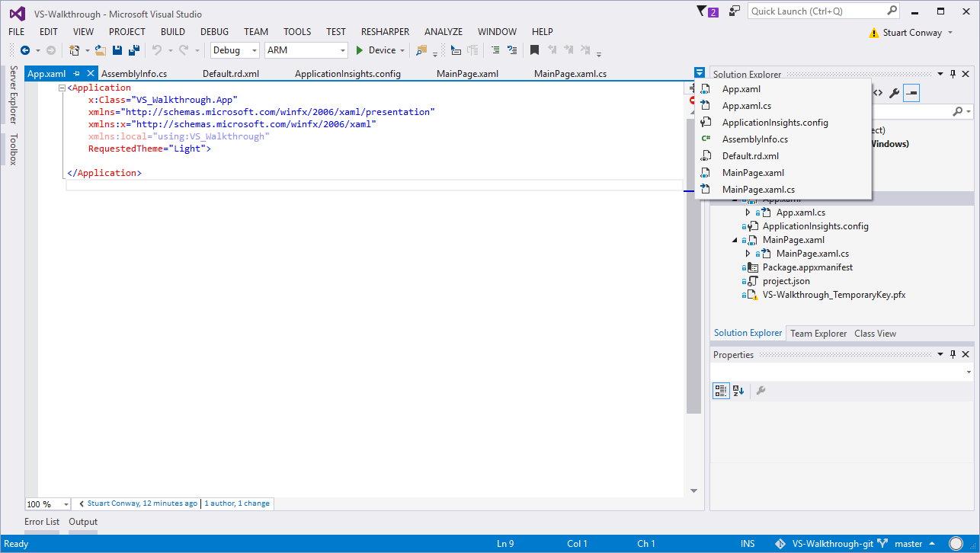Open the ANALYZE menu
Viewport: 980px width, 553px height.
tap(444, 31)
